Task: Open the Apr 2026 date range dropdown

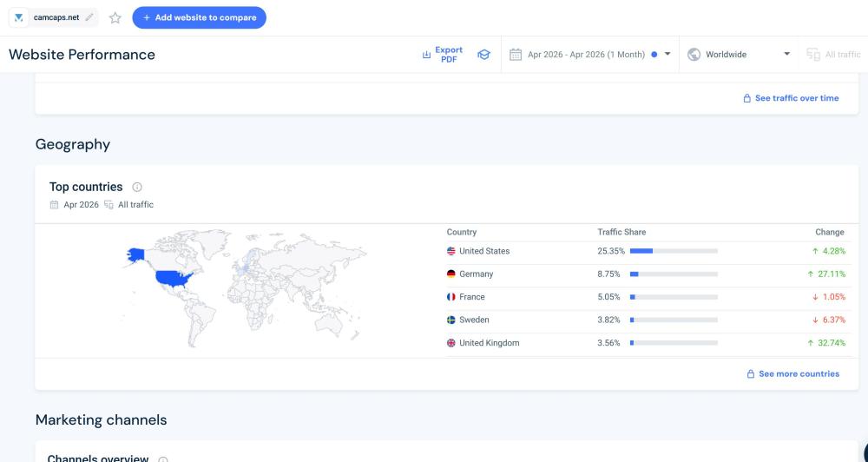Action: pyautogui.click(x=590, y=55)
